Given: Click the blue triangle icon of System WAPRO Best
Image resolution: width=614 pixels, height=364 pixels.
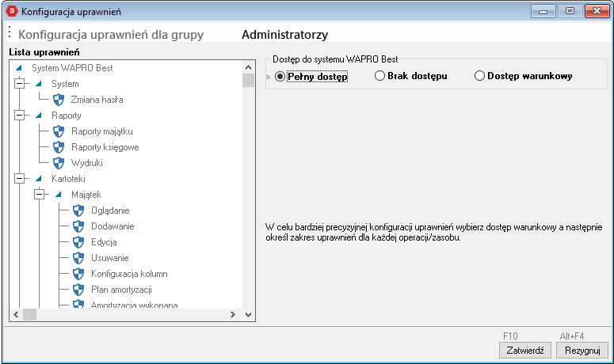Looking at the screenshot, I should (x=19, y=68).
